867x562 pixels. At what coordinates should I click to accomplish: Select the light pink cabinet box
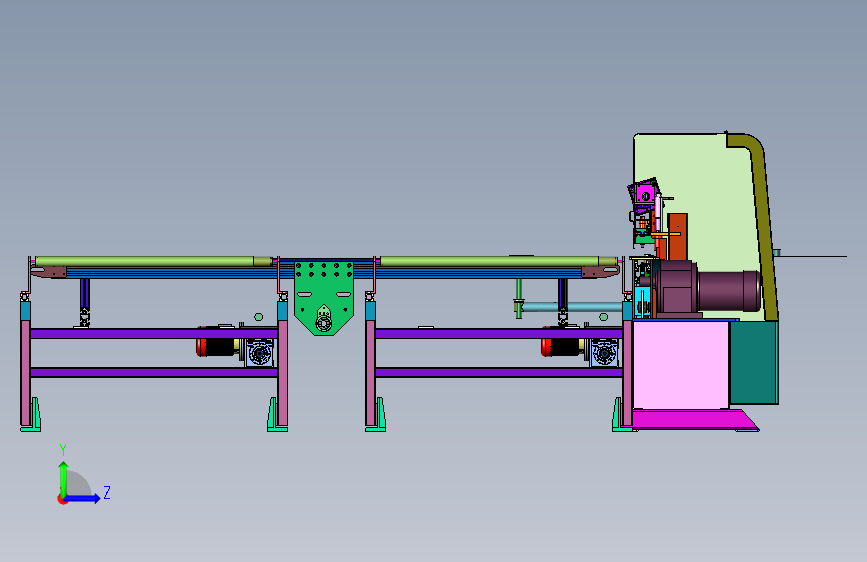click(681, 365)
